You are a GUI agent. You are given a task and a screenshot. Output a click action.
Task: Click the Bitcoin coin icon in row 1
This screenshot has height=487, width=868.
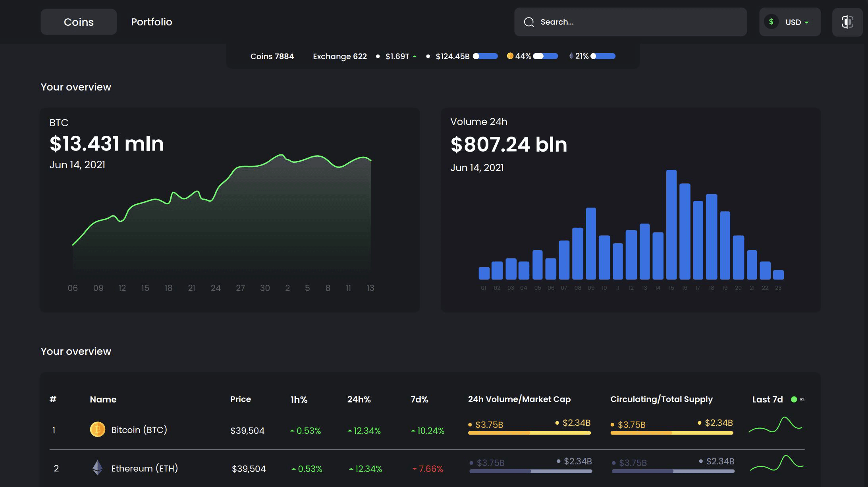click(97, 429)
